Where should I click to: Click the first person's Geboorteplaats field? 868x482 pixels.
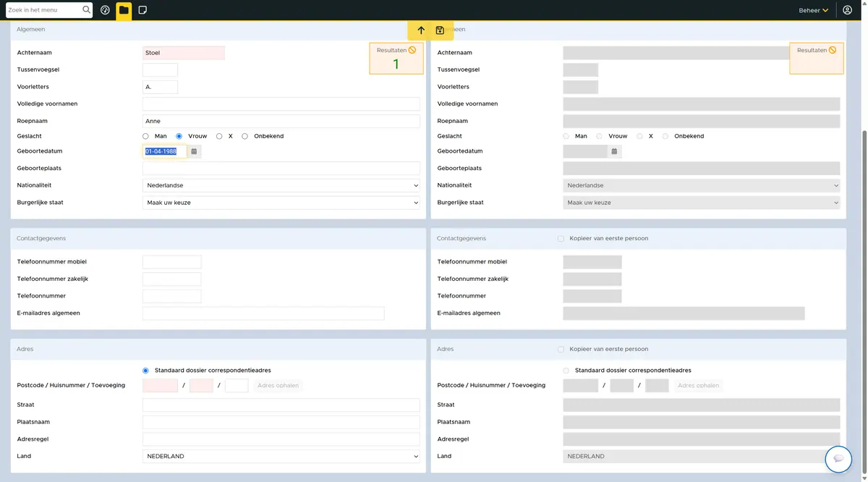point(281,169)
